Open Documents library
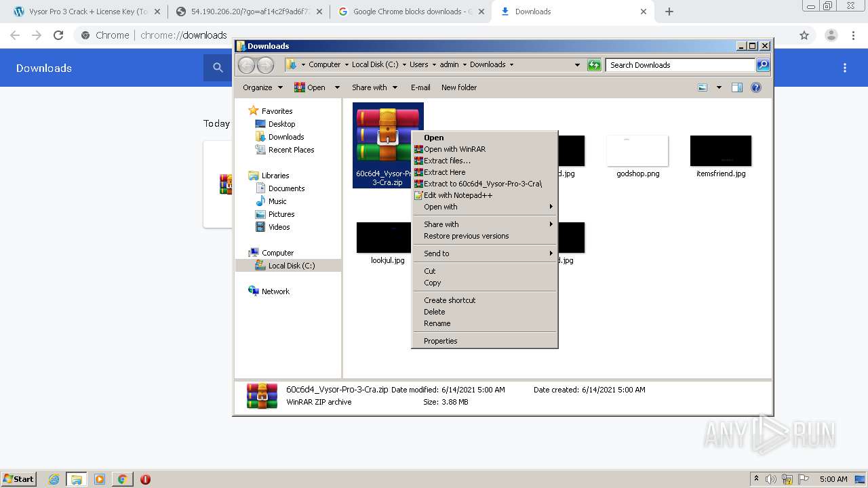868x488 pixels. point(286,188)
